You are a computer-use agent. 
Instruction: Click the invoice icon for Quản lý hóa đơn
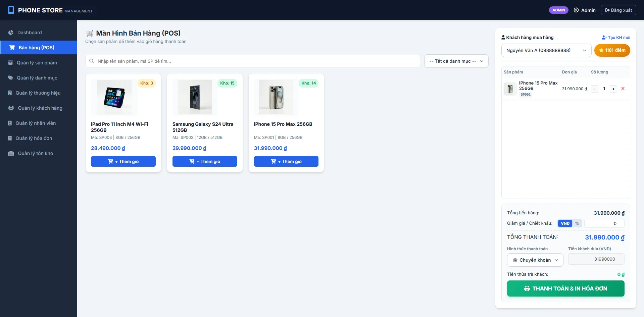(10, 138)
